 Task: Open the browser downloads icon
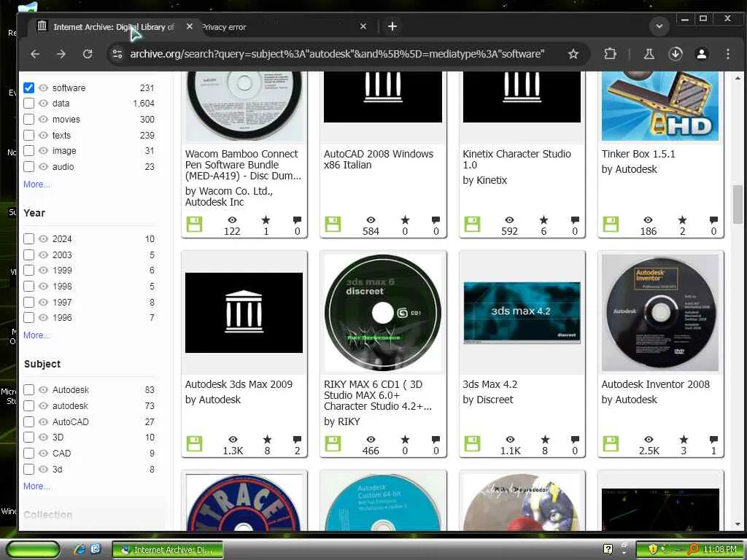click(676, 54)
